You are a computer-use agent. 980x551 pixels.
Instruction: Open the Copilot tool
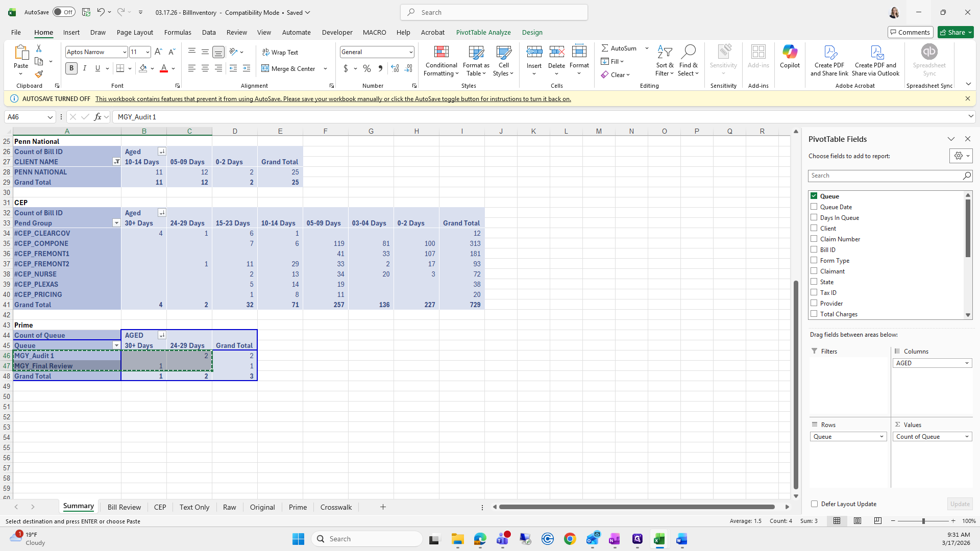[790, 56]
